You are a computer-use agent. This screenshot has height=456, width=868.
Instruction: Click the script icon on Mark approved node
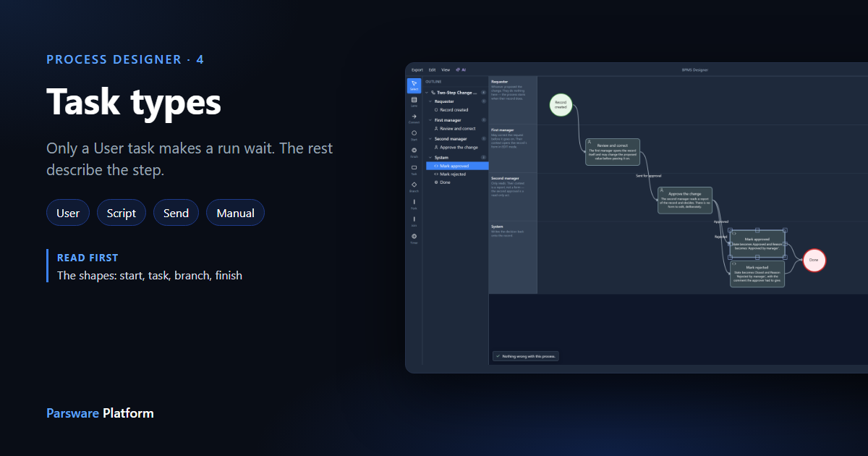point(734,234)
